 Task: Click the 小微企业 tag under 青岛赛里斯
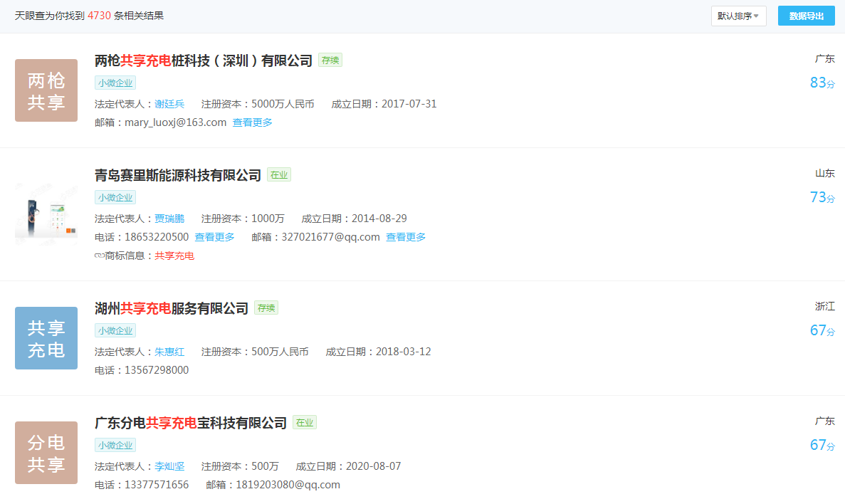coord(115,198)
